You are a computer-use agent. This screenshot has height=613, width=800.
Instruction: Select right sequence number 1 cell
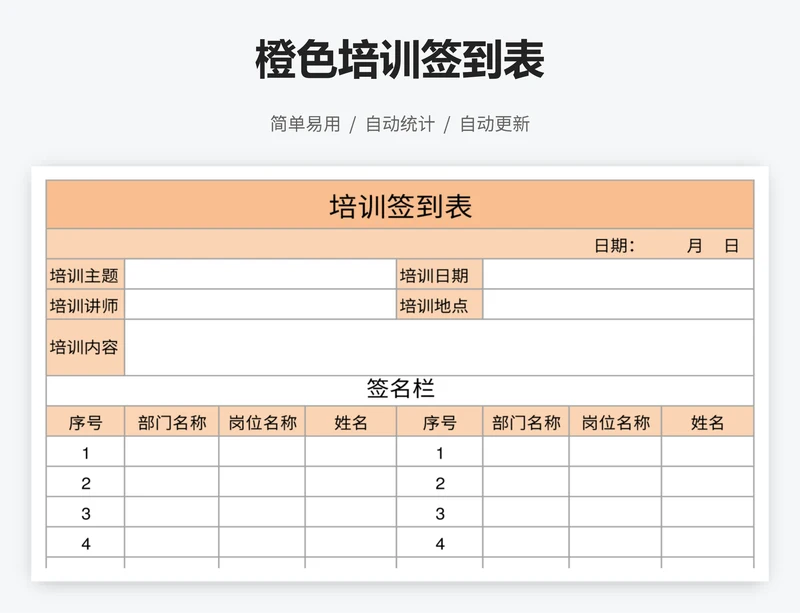click(439, 452)
